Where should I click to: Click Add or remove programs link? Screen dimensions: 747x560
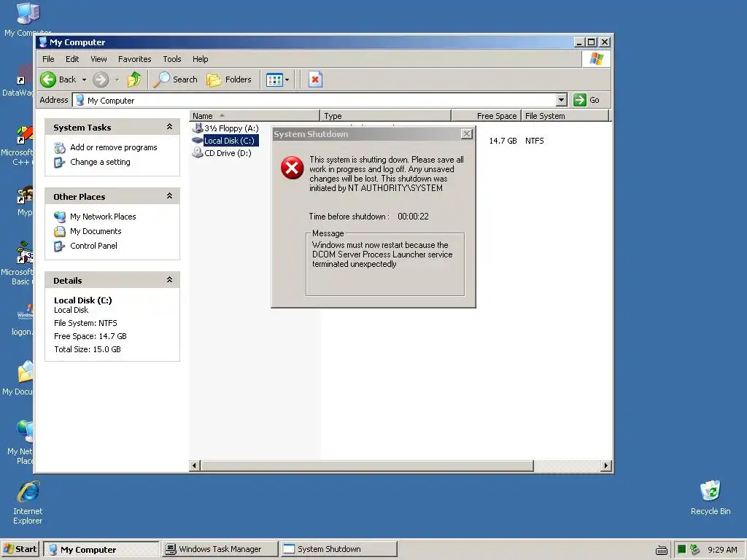coord(113,147)
